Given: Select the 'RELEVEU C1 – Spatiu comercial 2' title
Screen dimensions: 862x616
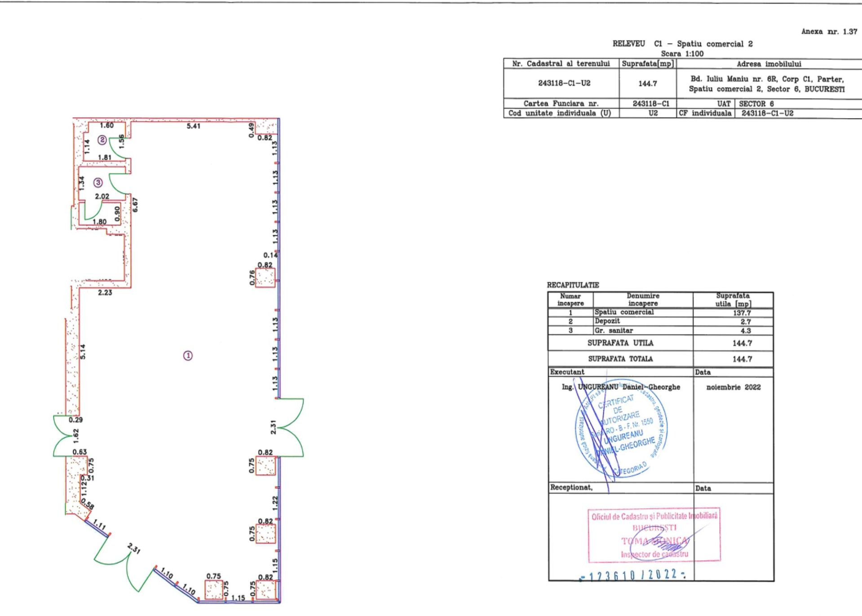Looking at the screenshot, I should [x=682, y=44].
